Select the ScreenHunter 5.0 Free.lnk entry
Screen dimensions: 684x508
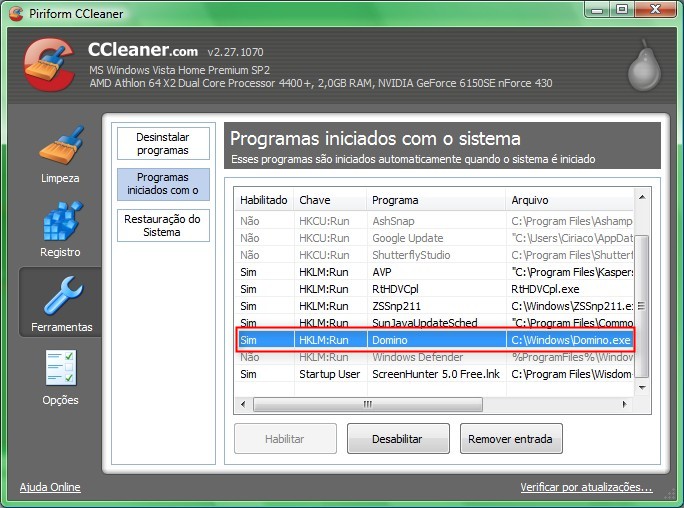pyautogui.click(x=434, y=374)
